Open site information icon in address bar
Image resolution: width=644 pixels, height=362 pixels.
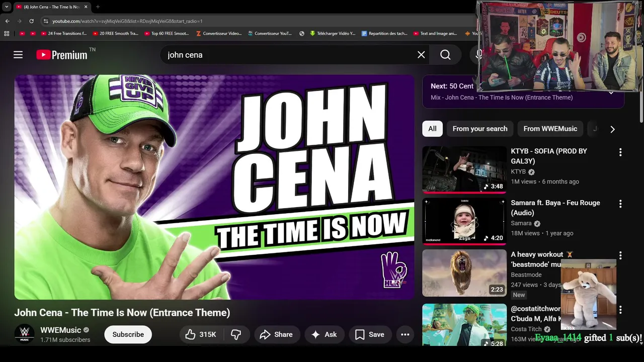point(46,21)
